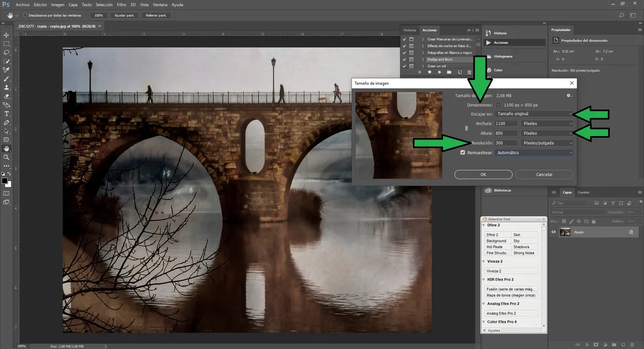Delete layer using Capas trash icon

[x=632, y=345]
